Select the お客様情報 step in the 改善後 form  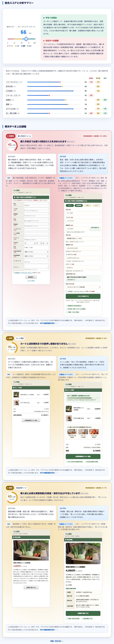(x=79, y=206)
